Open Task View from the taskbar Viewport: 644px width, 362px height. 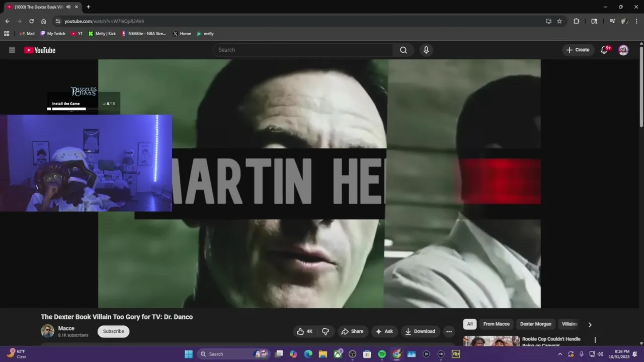pyautogui.click(x=279, y=354)
